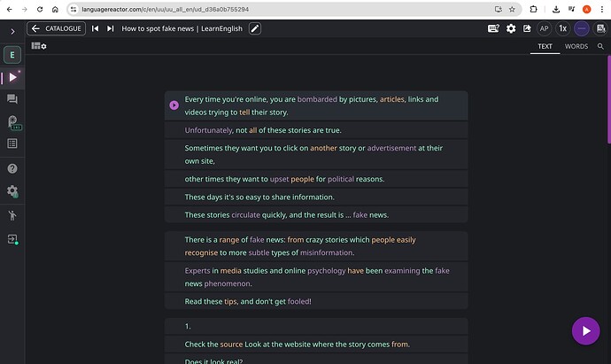Open the layout settings icon below the catalogue button
The image size is (611, 364).
click(x=38, y=46)
